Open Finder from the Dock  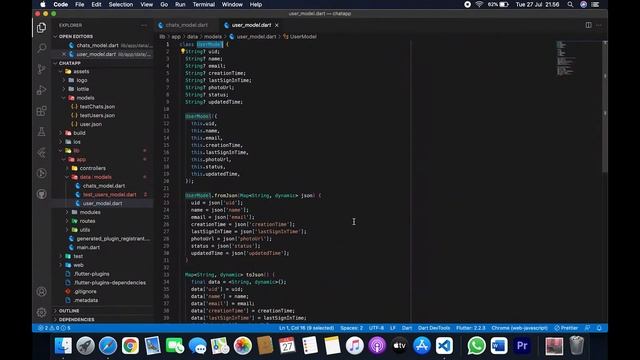coord(63,346)
